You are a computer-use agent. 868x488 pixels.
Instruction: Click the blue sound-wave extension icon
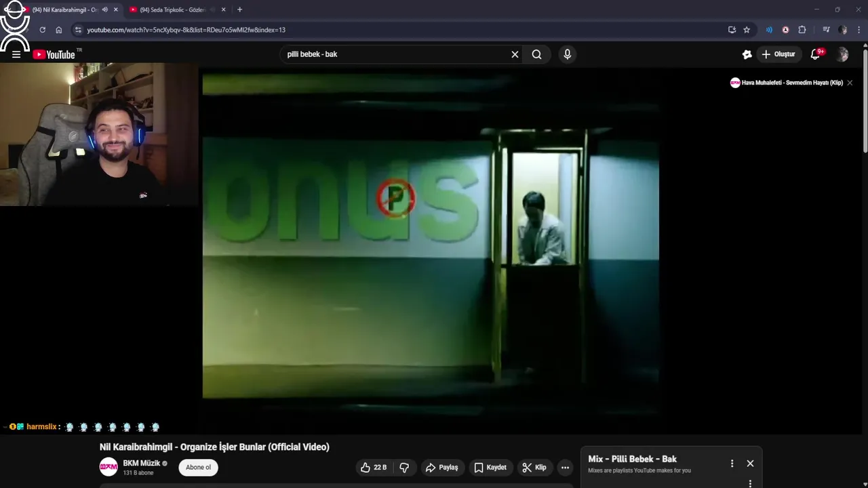click(769, 30)
